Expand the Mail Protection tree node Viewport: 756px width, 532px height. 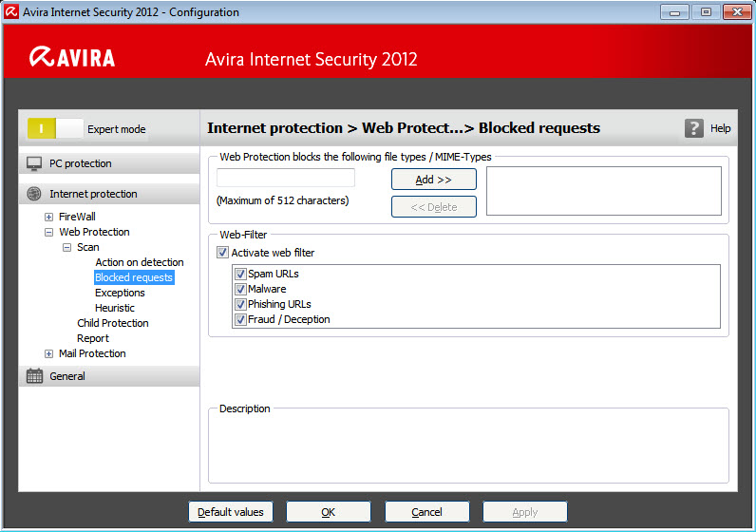pyautogui.click(x=48, y=353)
